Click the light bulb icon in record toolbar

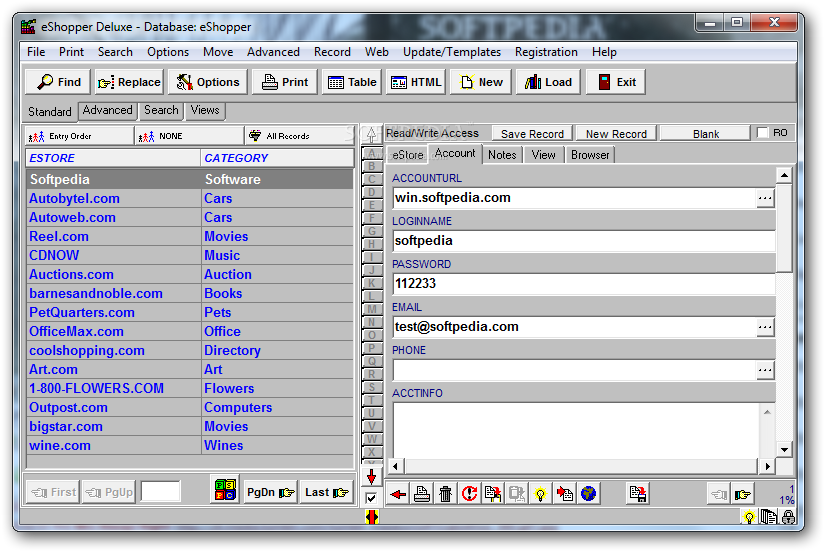pyautogui.click(x=540, y=494)
